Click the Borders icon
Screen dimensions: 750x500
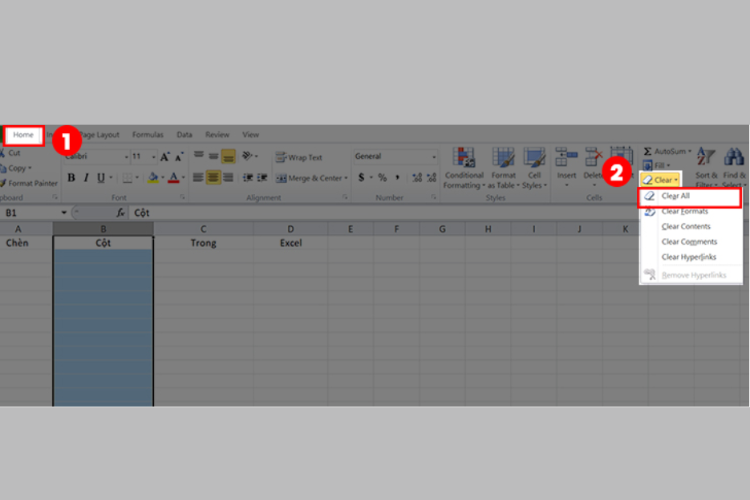127,178
